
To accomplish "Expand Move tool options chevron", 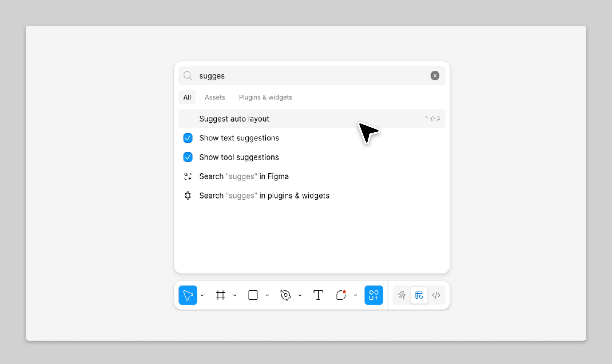I will (x=202, y=295).
